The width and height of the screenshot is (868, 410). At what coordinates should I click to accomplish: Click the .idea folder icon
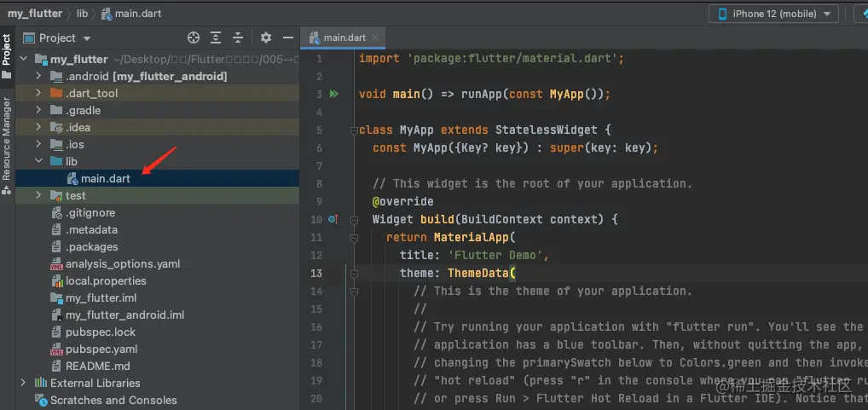(56, 127)
